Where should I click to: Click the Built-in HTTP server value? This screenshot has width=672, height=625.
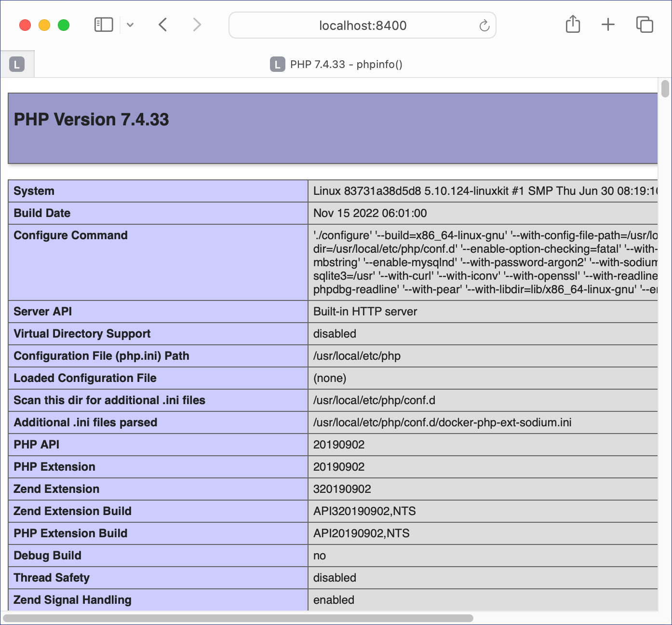[365, 312]
